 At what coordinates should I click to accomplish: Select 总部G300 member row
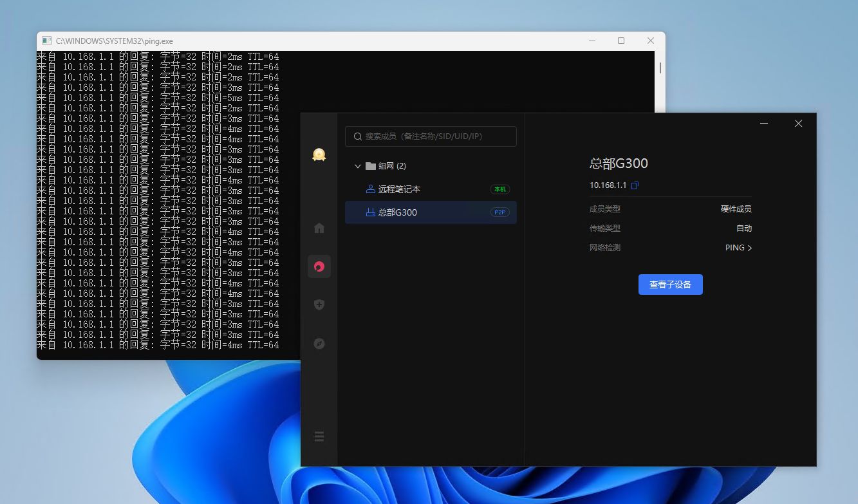pyautogui.click(x=431, y=212)
